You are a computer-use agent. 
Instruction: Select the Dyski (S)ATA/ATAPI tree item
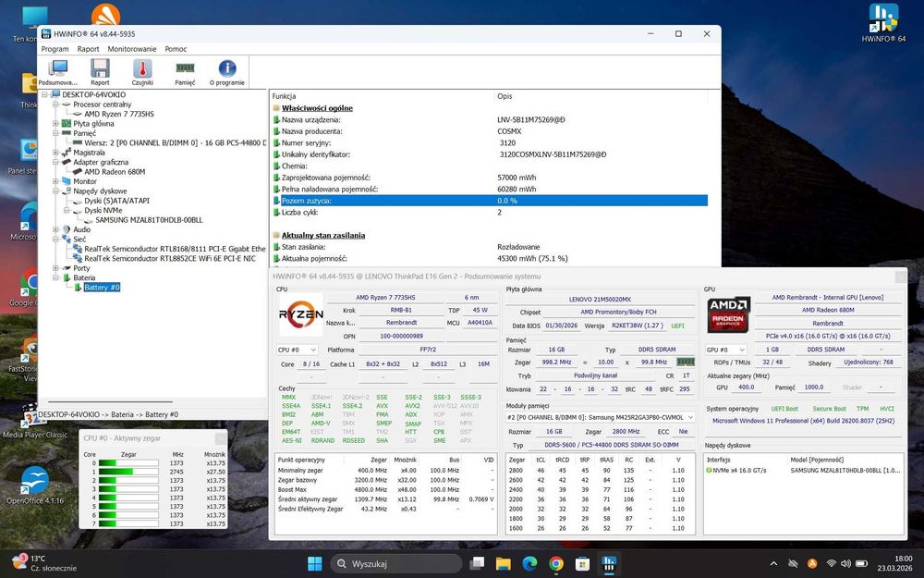pos(116,201)
